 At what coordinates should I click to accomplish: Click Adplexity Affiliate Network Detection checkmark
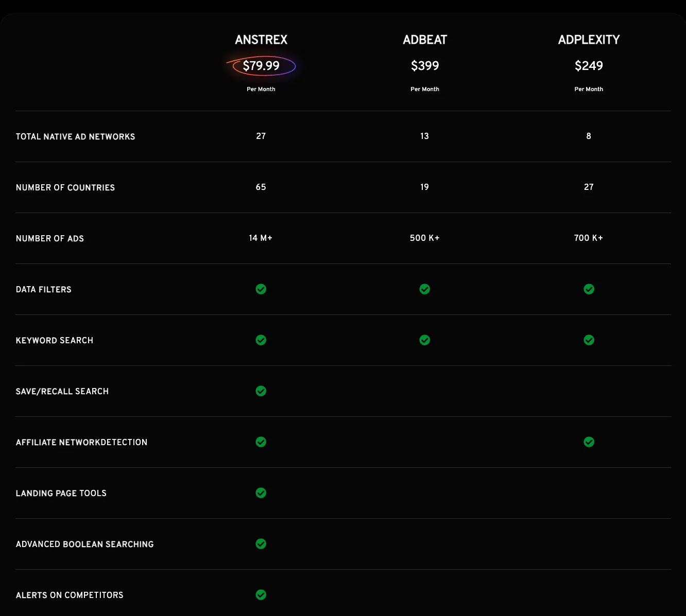(x=589, y=442)
